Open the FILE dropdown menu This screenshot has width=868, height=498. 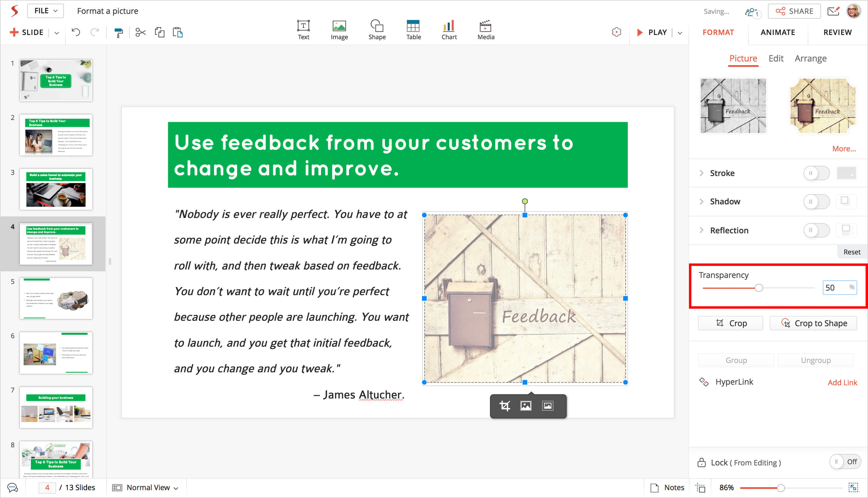(46, 11)
